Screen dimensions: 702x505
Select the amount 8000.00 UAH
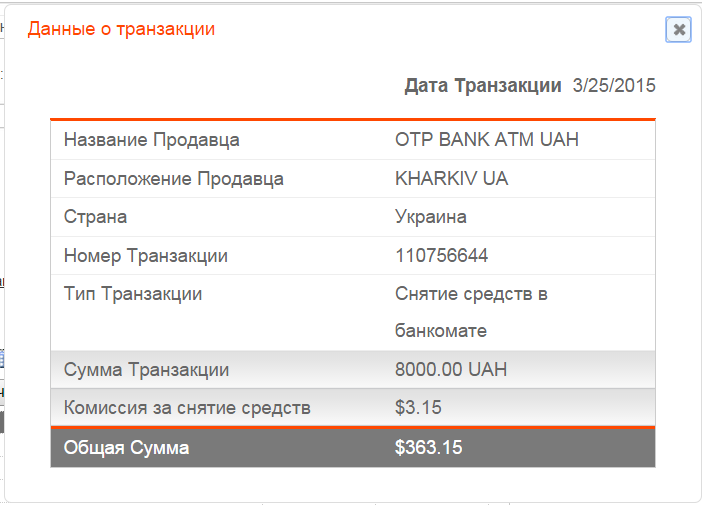tap(451, 370)
